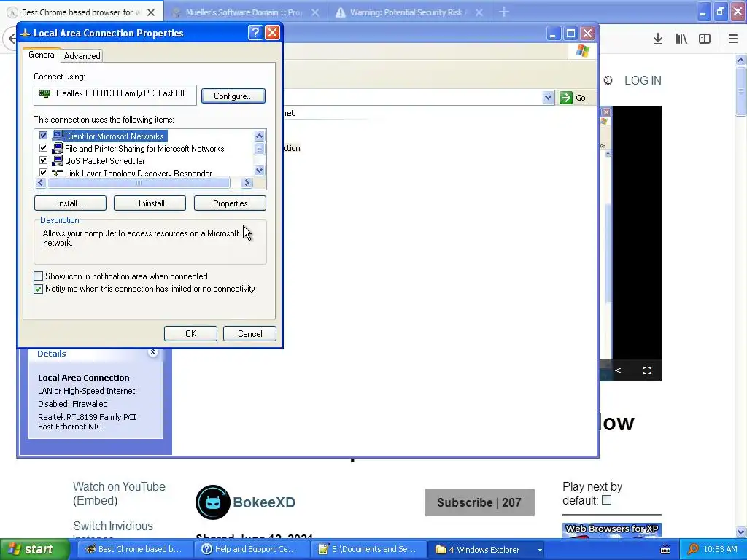Click the Windows flag logo icon
The height and width of the screenshot is (560, 747).
pos(583,51)
